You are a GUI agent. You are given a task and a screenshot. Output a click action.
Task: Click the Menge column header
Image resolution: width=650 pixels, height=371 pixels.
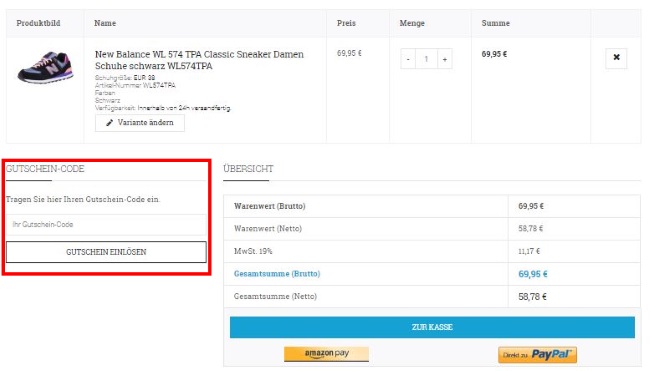pos(412,23)
